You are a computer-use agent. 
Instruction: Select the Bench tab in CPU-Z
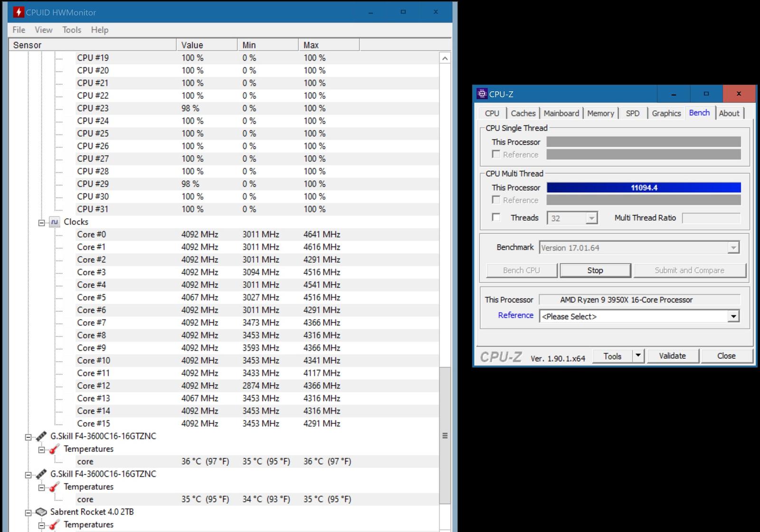pyautogui.click(x=699, y=112)
